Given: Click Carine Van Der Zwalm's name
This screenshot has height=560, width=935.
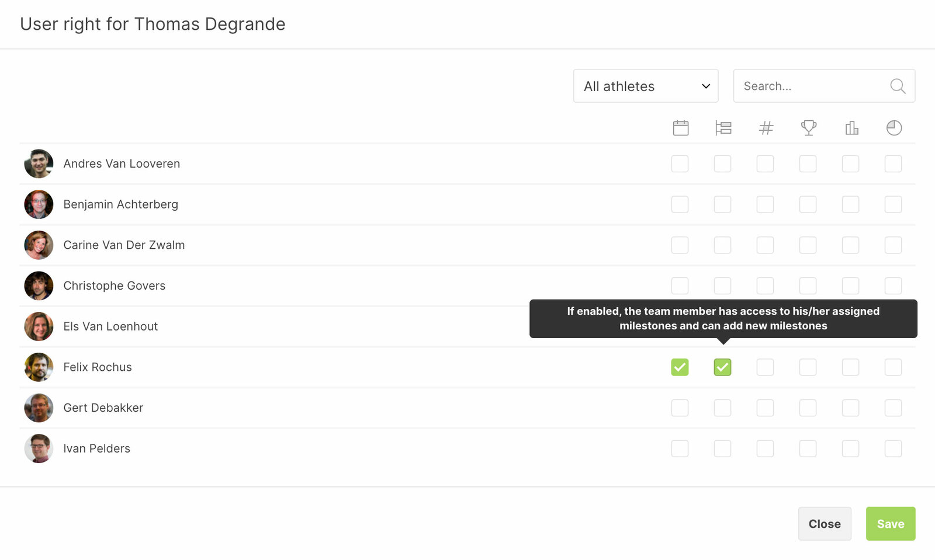Looking at the screenshot, I should (124, 245).
